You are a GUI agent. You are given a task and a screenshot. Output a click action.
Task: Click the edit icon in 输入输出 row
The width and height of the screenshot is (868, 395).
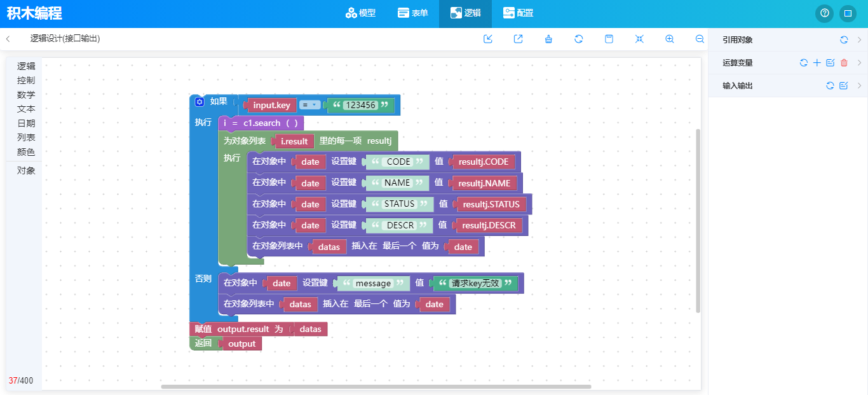(844, 85)
